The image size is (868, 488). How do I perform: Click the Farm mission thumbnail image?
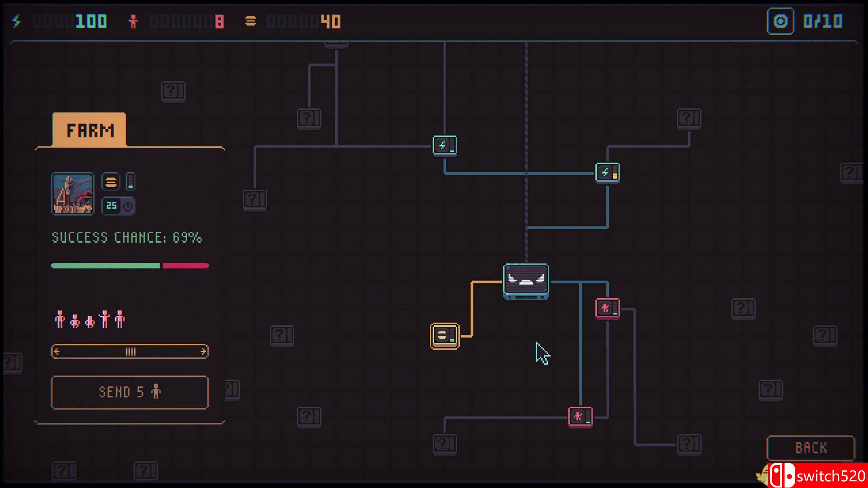pyautogui.click(x=73, y=194)
